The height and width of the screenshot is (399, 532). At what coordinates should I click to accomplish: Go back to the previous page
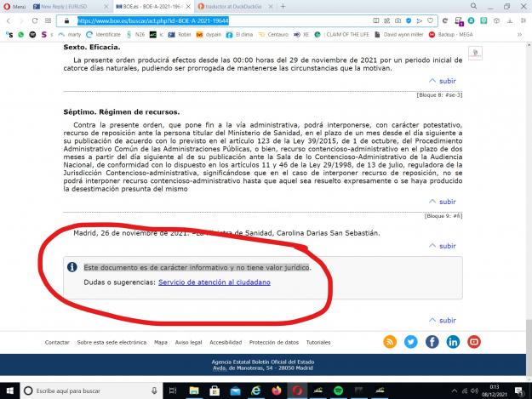click(x=9, y=21)
